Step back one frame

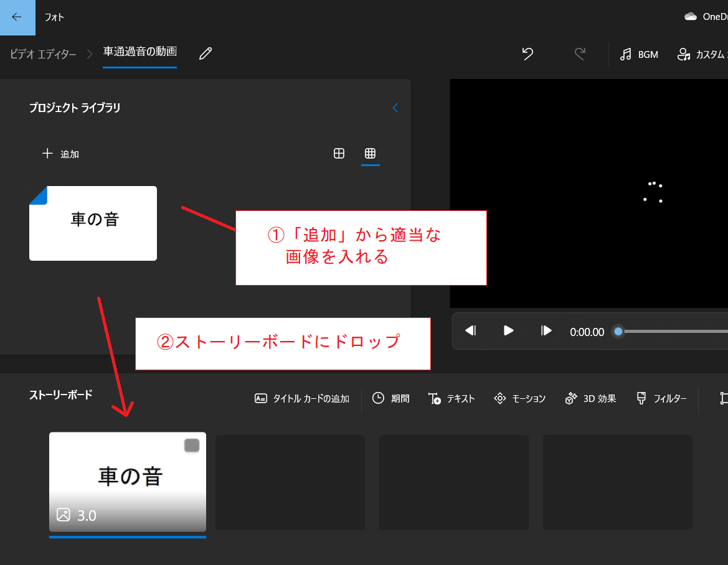(471, 331)
